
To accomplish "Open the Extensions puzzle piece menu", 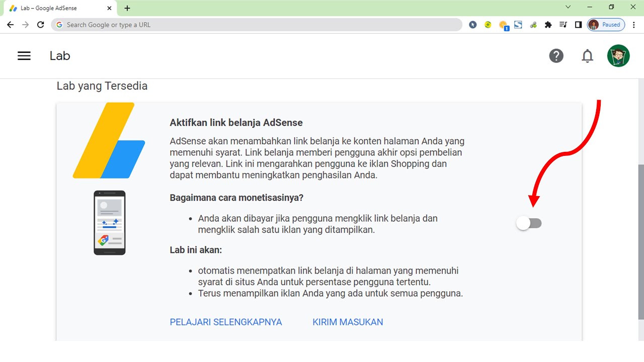I will pos(548,25).
